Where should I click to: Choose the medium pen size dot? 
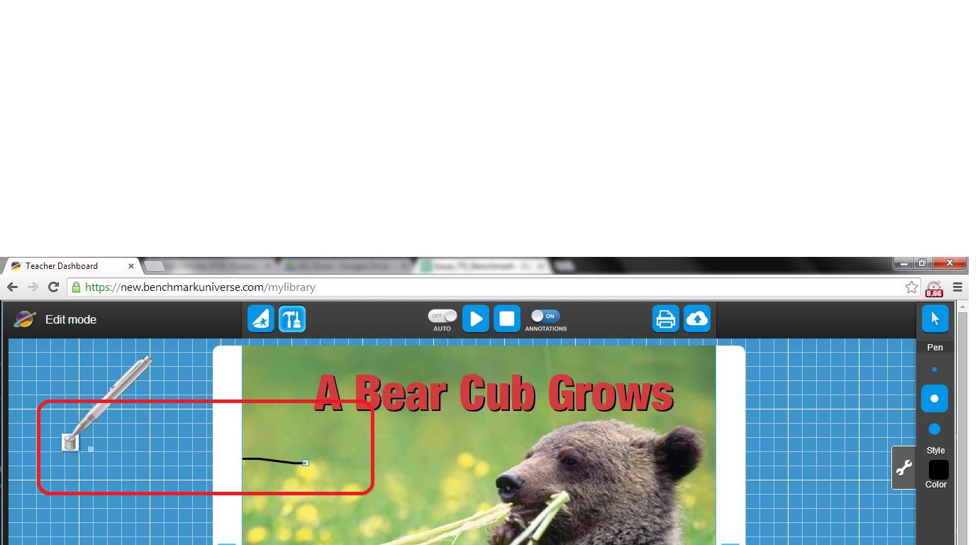(935, 399)
